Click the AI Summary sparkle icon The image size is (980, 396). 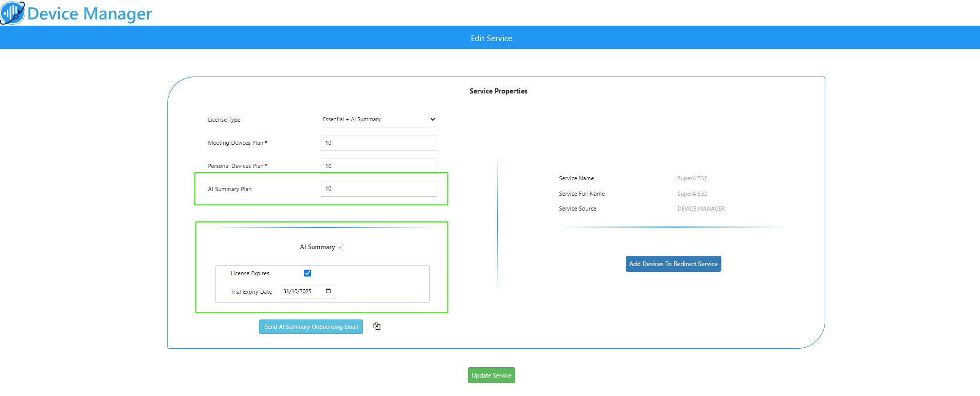341,248
